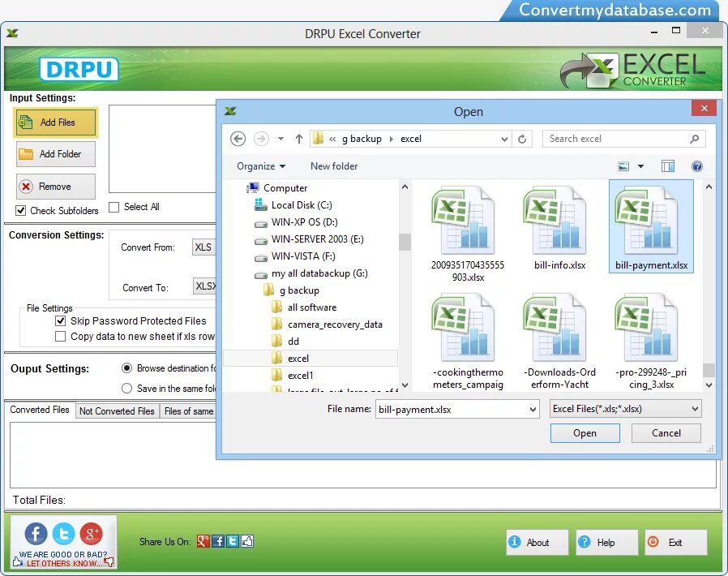Open the Excel Files type filter dropdown
Image resolution: width=728 pixels, height=576 pixels.
tap(625, 409)
